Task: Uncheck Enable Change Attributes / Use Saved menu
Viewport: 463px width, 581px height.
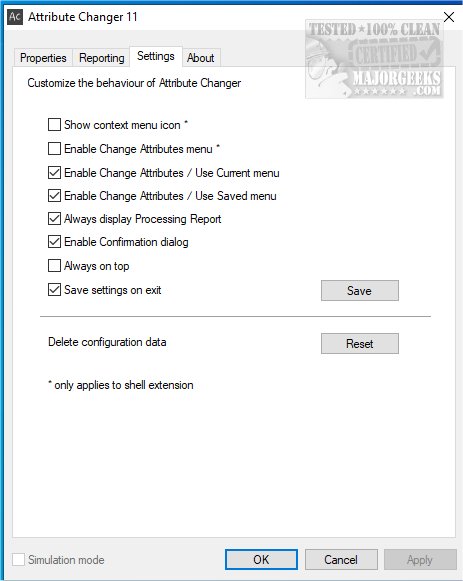Action: click(x=54, y=196)
